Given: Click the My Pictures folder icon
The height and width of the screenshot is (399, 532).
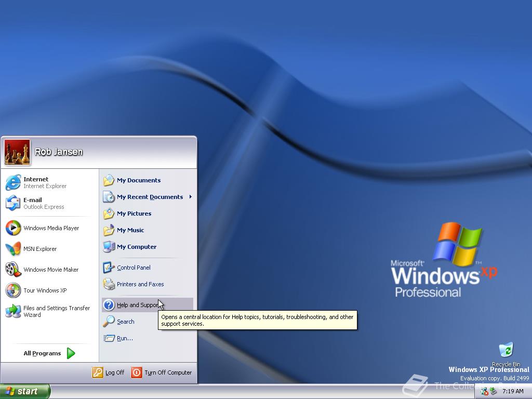Looking at the screenshot, I should point(109,214).
